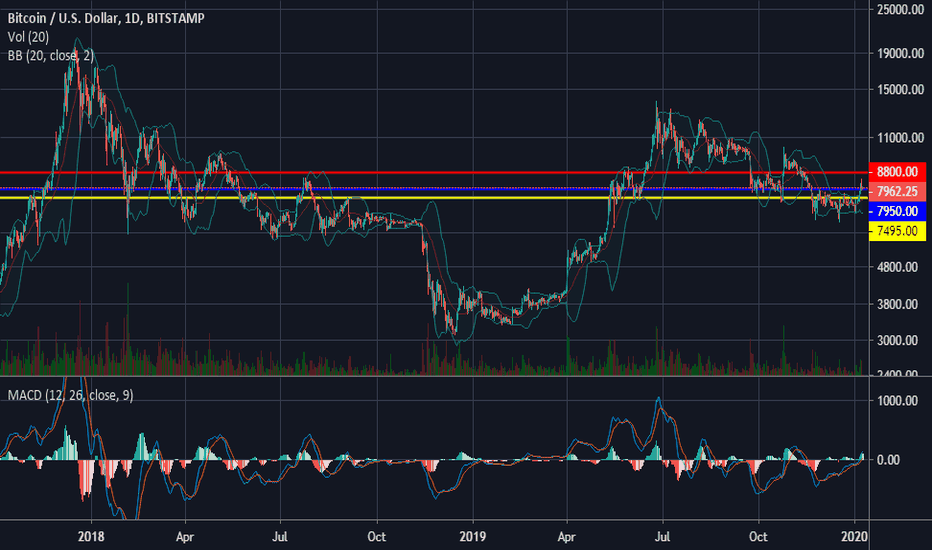Click the Bitcoin / U.S. Dollar chart title
The height and width of the screenshot is (550, 932).
click(106, 18)
